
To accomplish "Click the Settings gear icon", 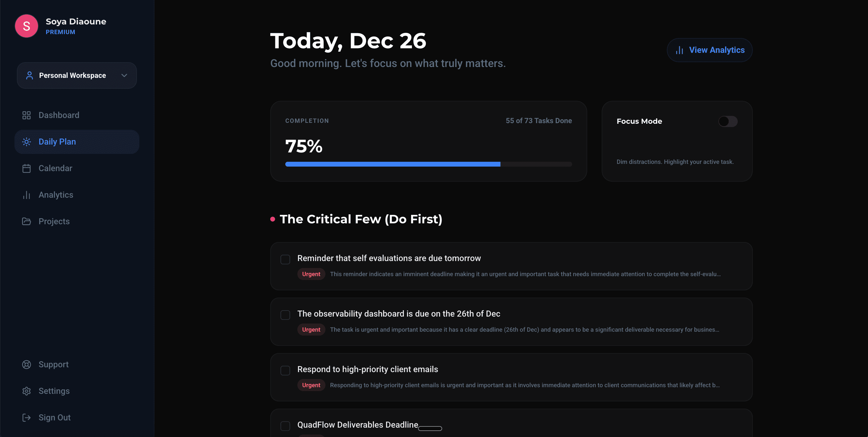I will [x=26, y=391].
